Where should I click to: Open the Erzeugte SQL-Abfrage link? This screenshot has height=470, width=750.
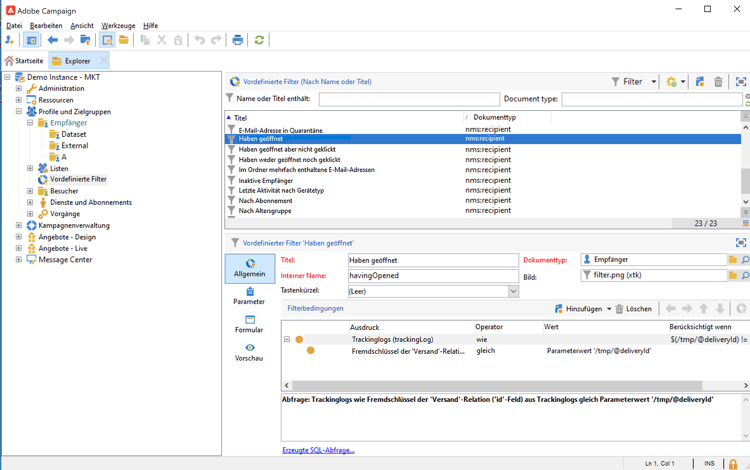318,450
